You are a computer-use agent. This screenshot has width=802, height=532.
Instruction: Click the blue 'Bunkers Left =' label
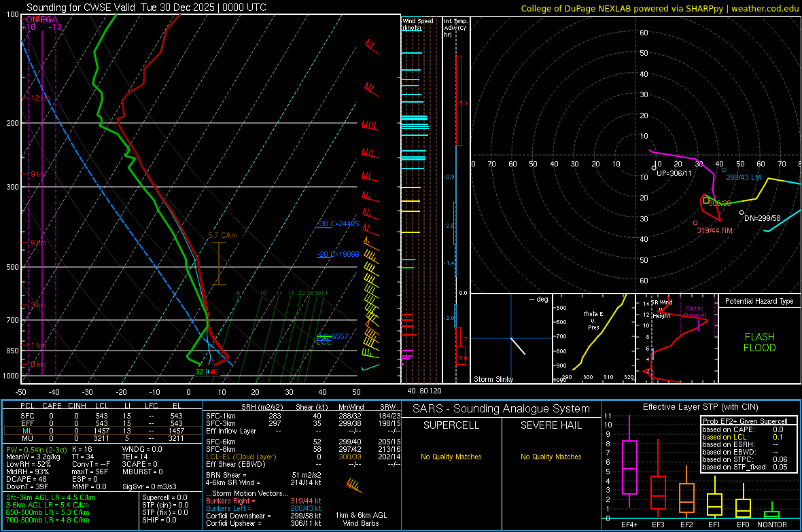228,508
